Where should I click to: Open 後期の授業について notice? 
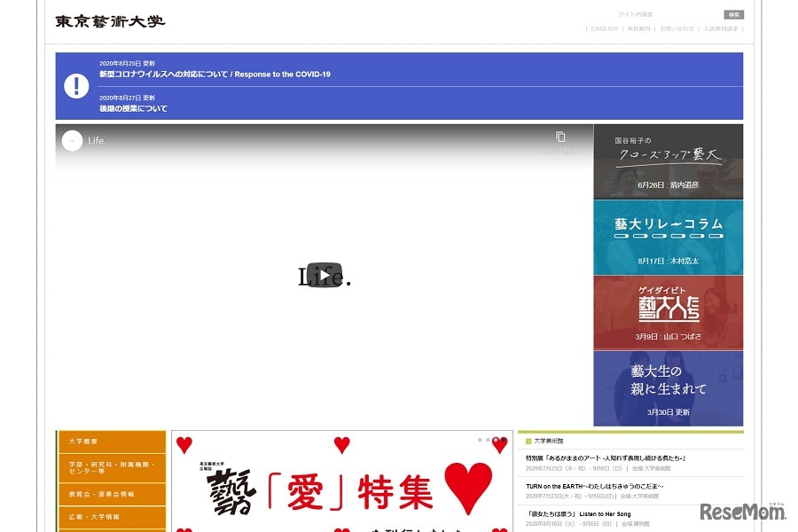coord(133,108)
